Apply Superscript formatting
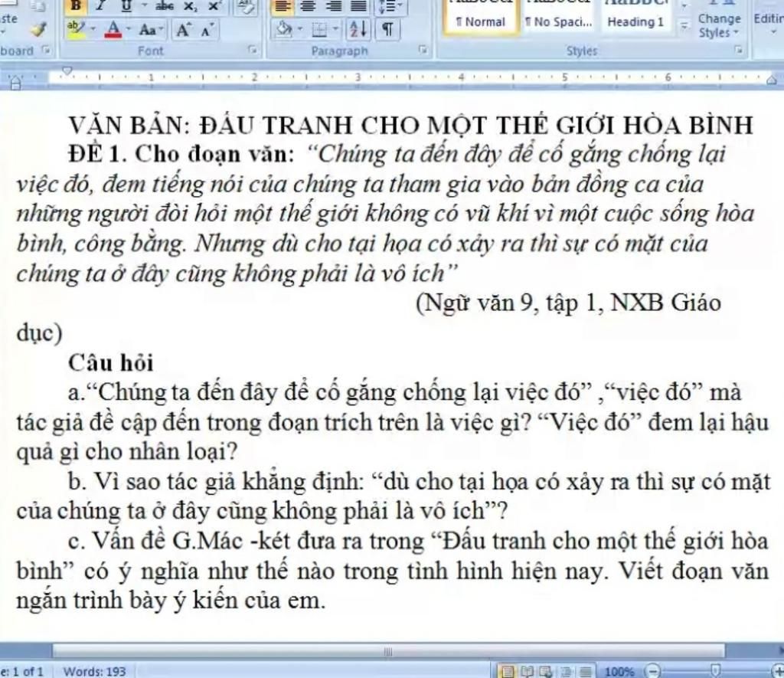 [213, 5]
